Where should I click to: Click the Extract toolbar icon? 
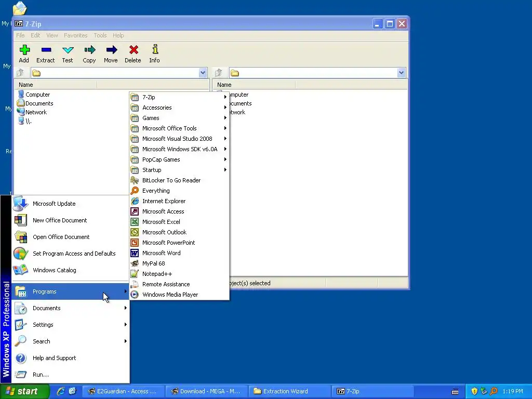coord(46,54)
